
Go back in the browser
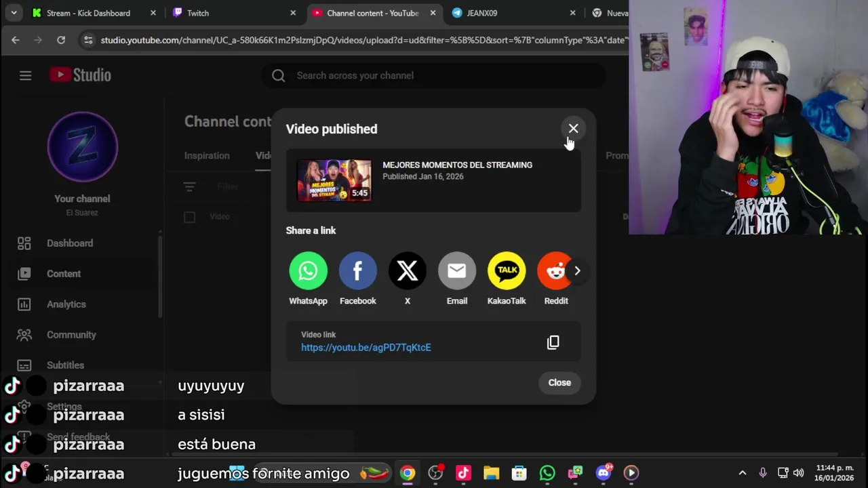(16, 40)
